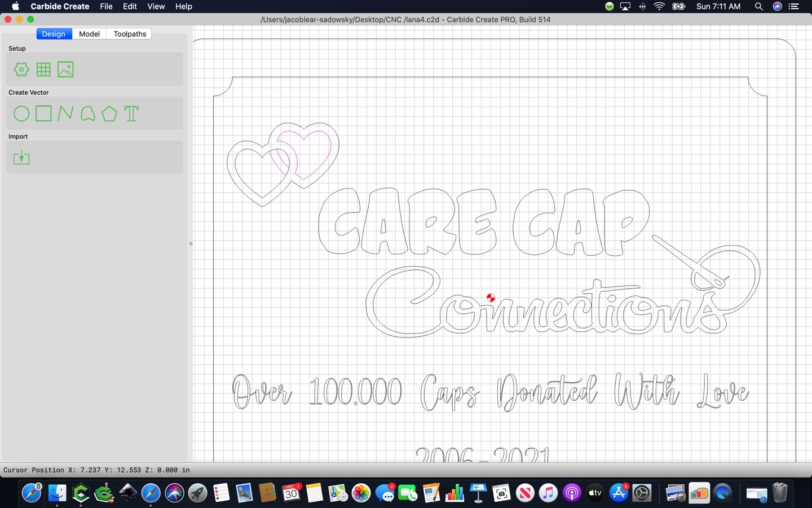Click the Import file icon
812x508 pixels.
point(21,157)
